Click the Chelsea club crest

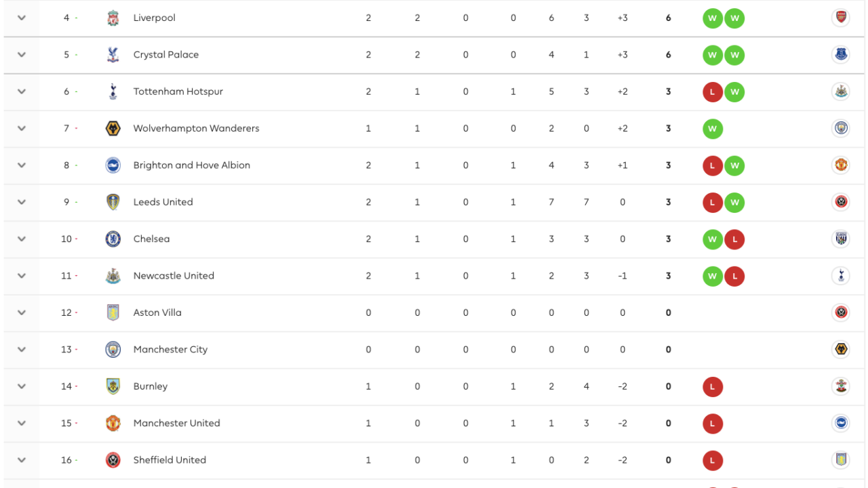113,239
